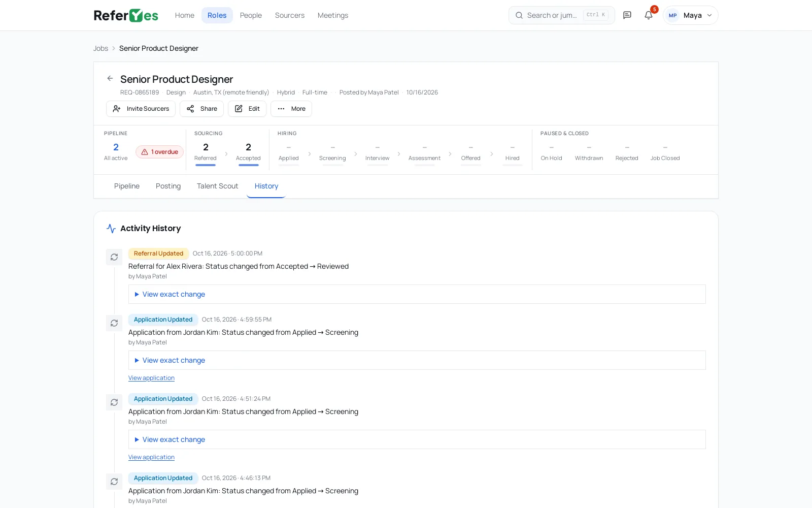Click the Search or jump input field
Screen dimensions: 812x508
click(x=562, y=15)
